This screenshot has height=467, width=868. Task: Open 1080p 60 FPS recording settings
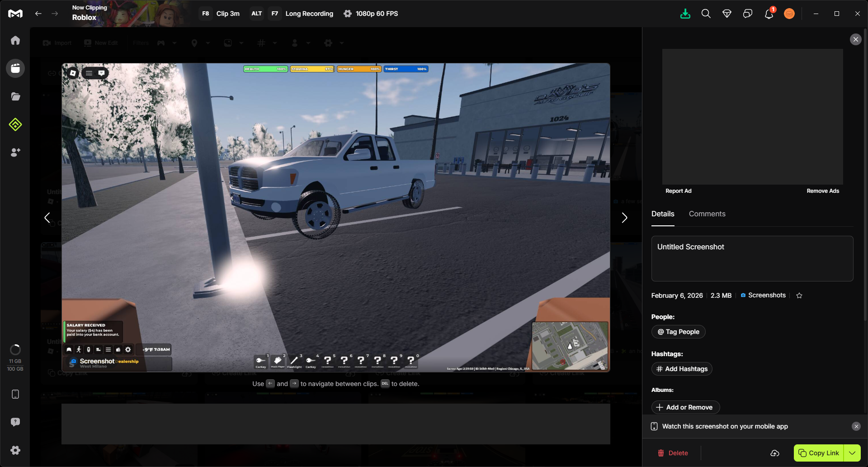(371, 14)
